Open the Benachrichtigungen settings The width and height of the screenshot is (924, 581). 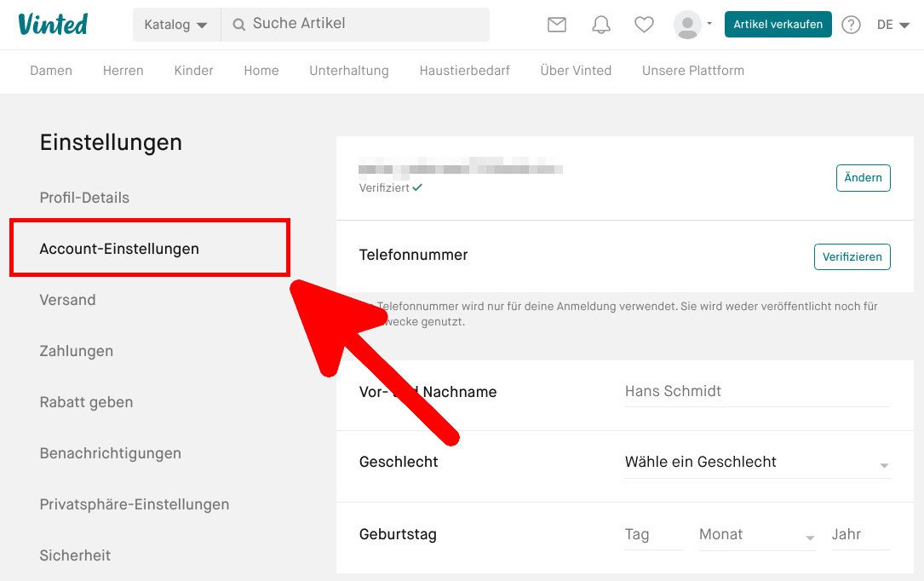pos(110,454)
